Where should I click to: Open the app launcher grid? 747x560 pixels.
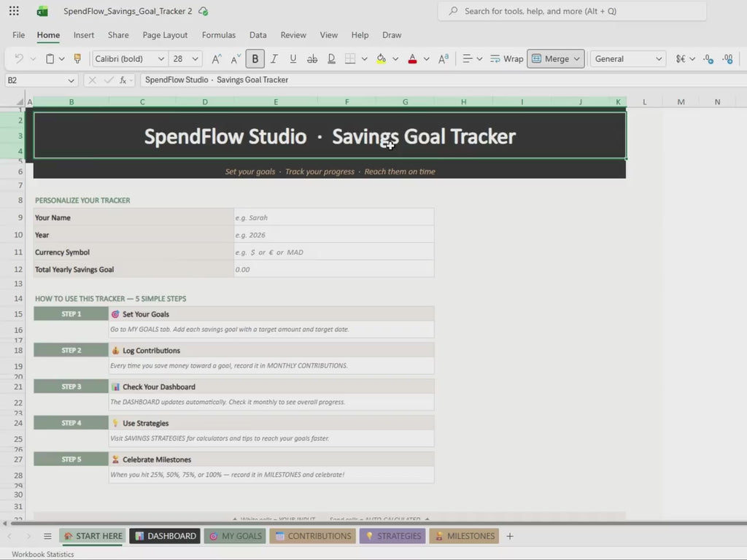coord(15,11)
